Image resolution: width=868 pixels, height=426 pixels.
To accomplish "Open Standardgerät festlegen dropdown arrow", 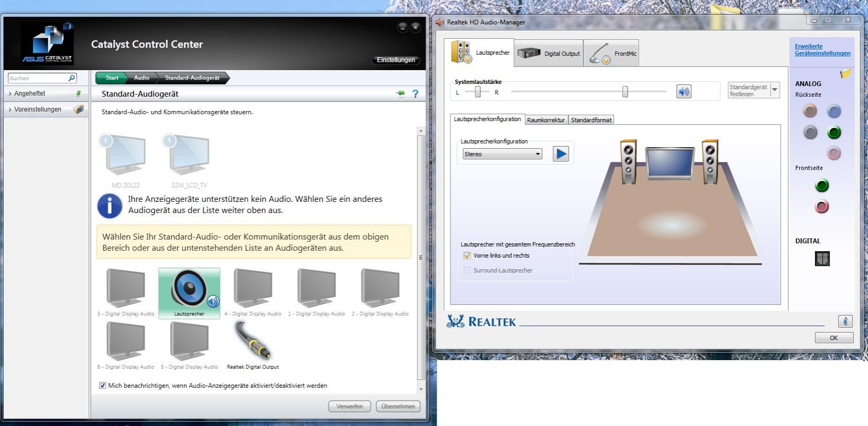I will tap(775, 90).
